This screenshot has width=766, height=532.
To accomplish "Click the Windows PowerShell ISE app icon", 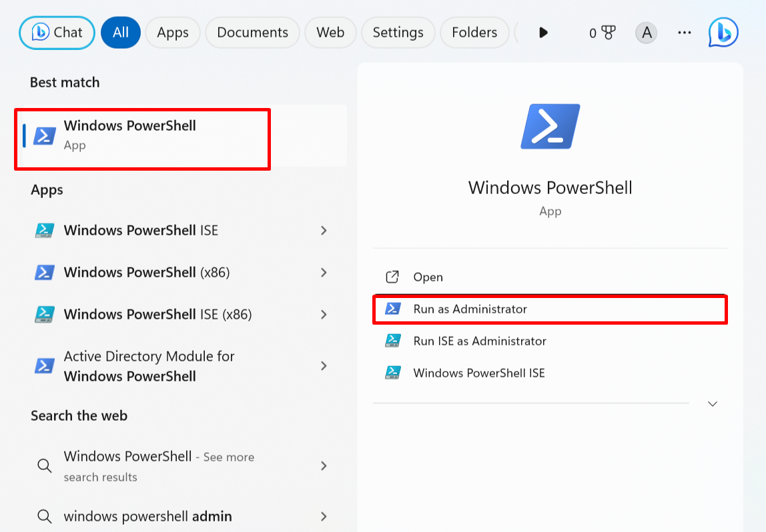I will [x=45, y=231].
